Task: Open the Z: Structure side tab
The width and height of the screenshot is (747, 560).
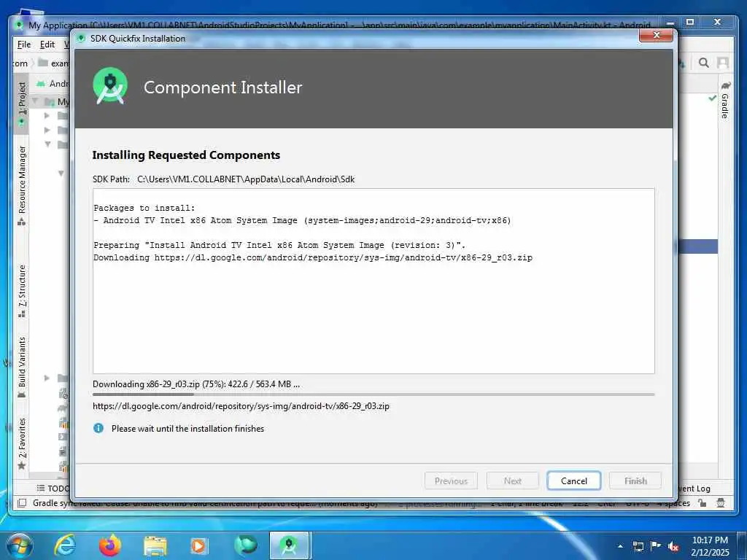Action: (22, 290)
